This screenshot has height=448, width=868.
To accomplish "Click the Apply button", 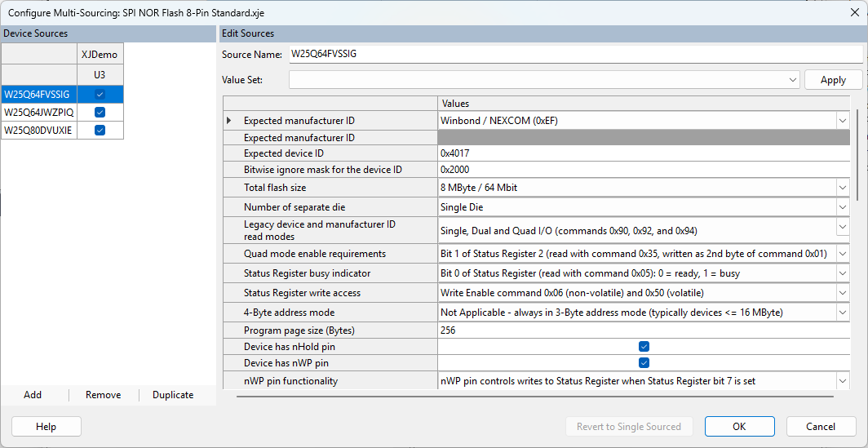I will 833,80.
